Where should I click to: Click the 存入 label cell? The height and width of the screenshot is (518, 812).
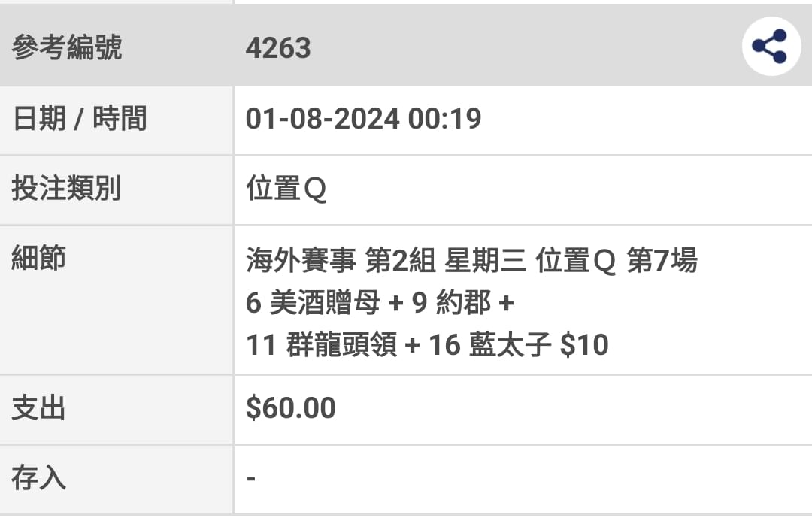click(117, 479)
